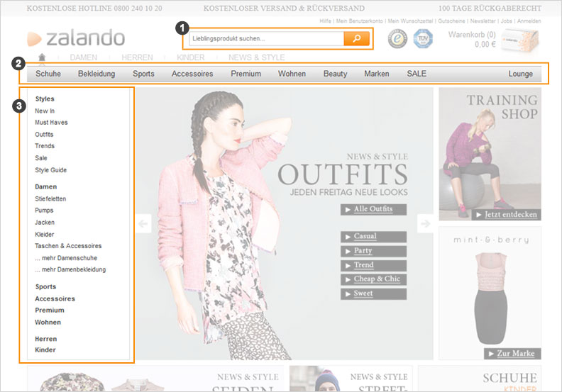
Task: Open the TÜV certification badge
Action: point(423,39)
